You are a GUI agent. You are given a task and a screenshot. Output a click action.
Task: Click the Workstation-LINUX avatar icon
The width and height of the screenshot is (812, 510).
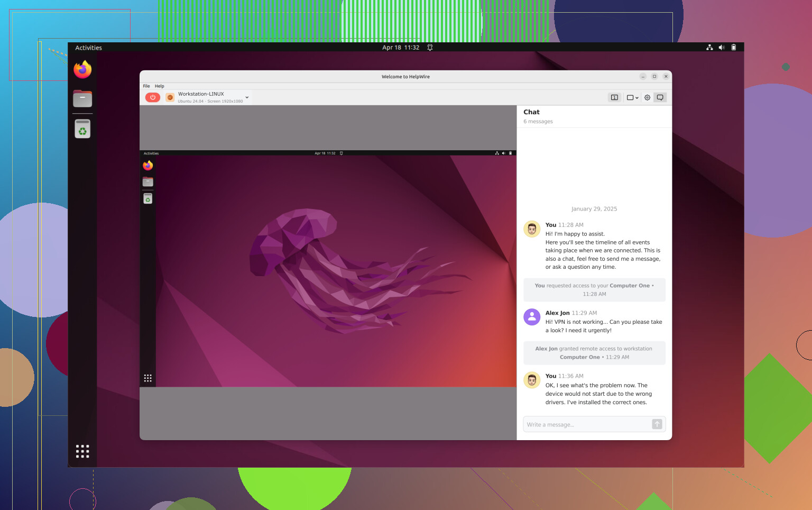click(170, 97)
